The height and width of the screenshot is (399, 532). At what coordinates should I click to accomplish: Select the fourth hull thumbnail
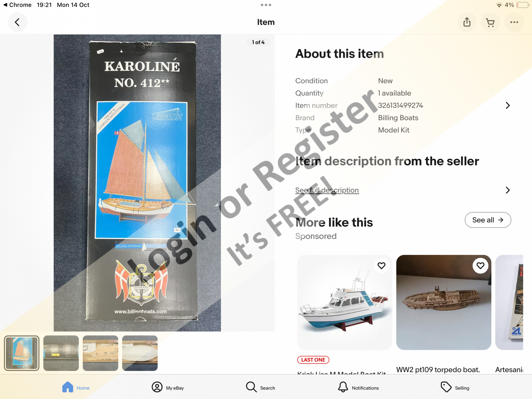(x=140, y=353)
